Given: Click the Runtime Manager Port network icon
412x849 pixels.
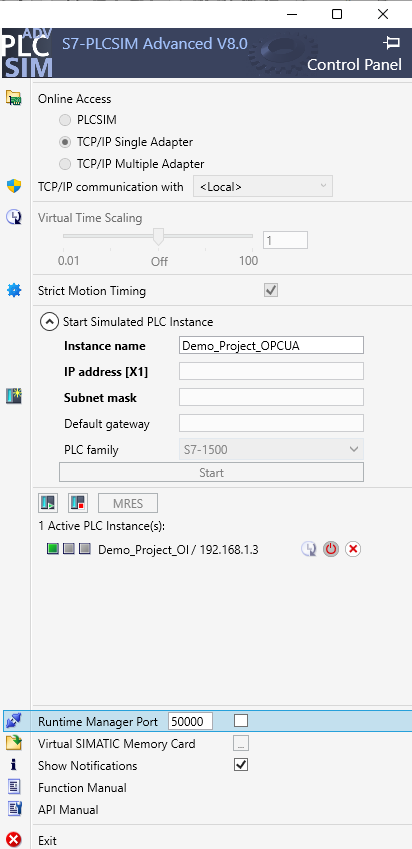Looking at the screenshot, I should pos(14,721).
